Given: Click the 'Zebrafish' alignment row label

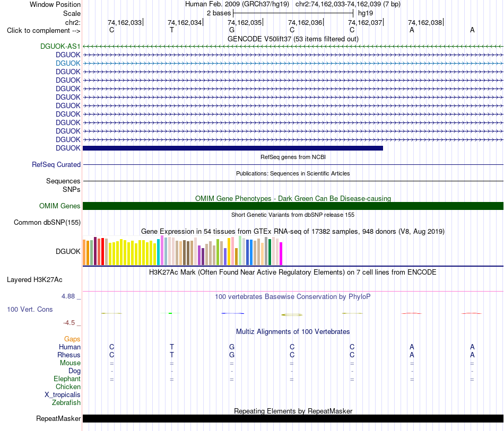Looking at the screenshot, I should point(66,403).
